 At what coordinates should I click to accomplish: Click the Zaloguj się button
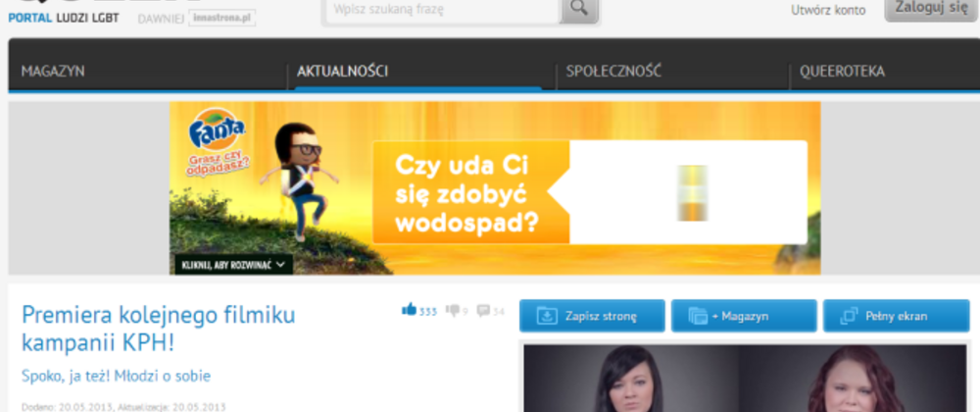pyautogui.click(x=931, y=8)
